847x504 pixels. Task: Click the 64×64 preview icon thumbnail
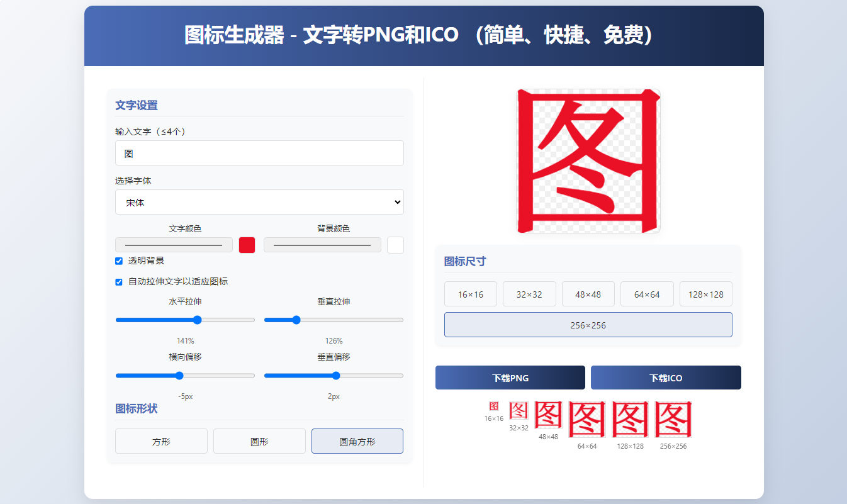click(x=586, y=420)
